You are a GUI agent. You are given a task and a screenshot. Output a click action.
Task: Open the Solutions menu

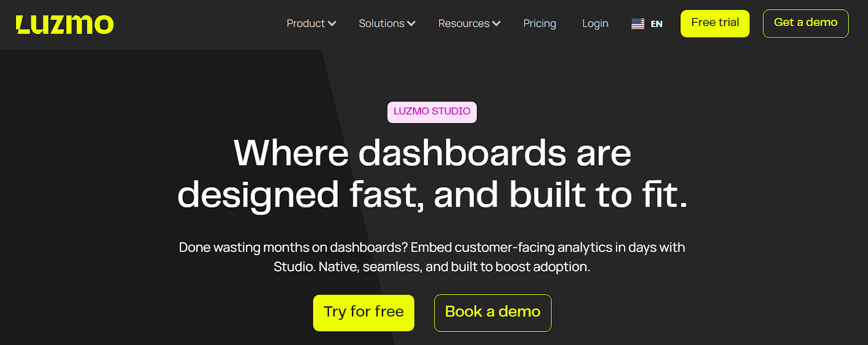387,23
